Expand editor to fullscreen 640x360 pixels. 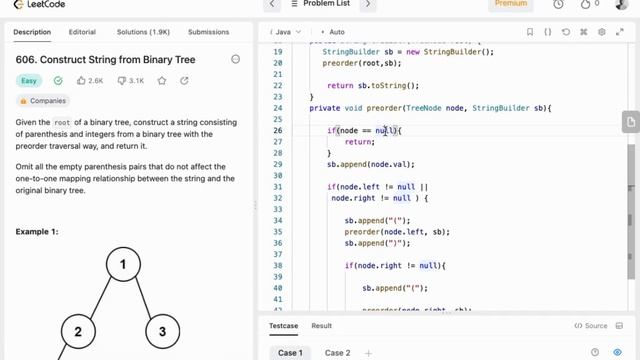click(x=620, y=32)
